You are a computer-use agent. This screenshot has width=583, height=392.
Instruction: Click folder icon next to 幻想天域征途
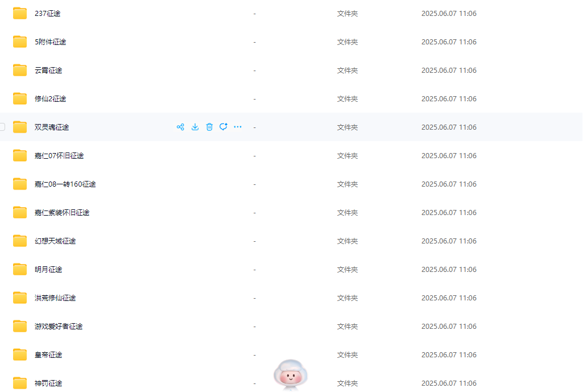20,241
